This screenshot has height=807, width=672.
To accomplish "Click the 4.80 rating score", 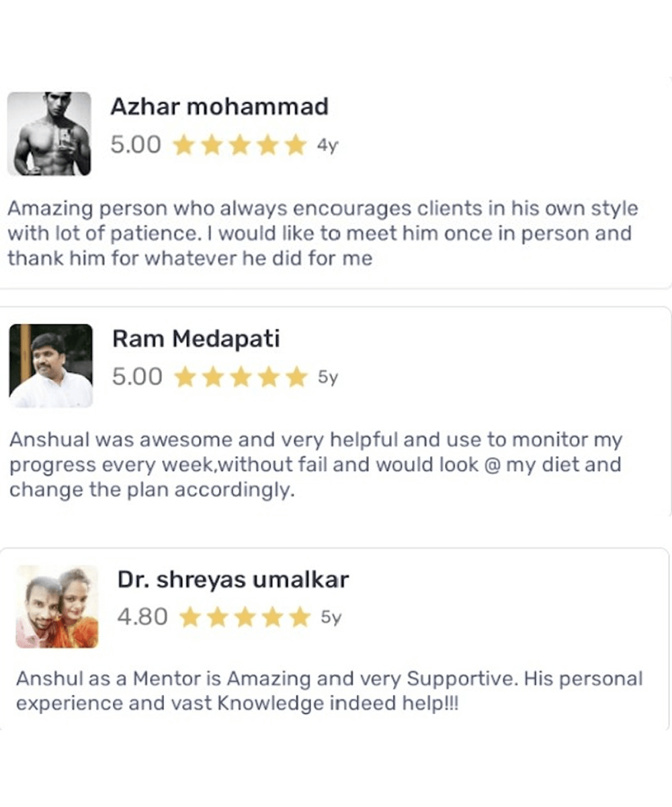I will click(142, 617).
